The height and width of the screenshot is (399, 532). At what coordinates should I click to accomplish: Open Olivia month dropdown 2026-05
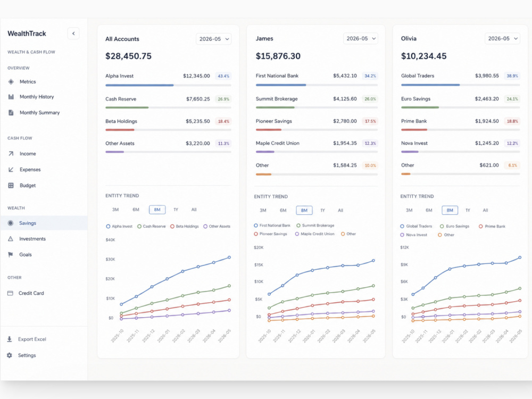click(503, 39)
